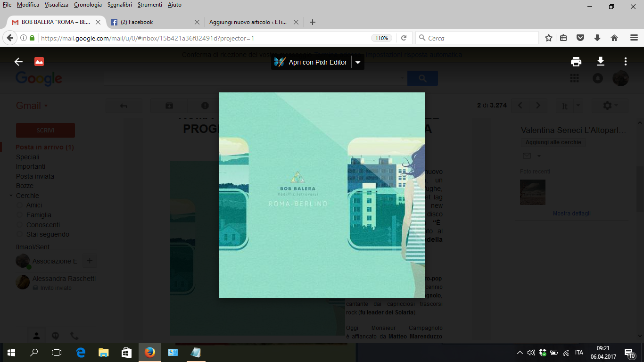Open the Cronologia menu

coord(88,5)
